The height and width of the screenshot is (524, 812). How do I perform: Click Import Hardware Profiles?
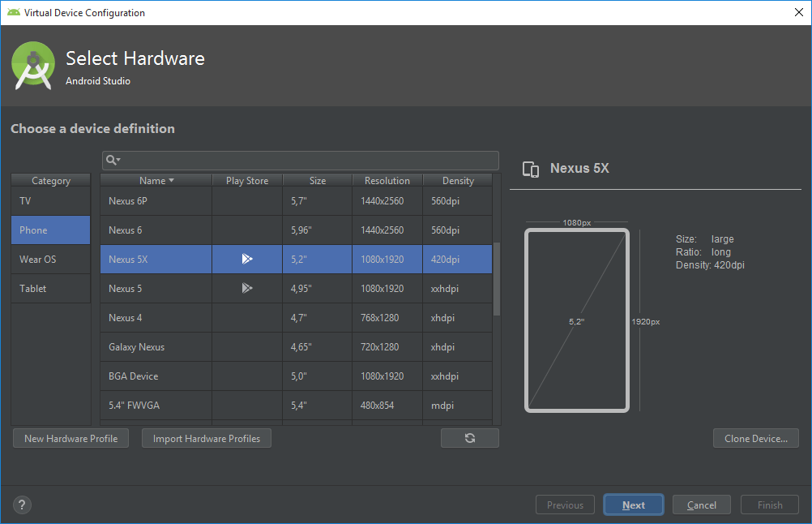click(x=206, y=438)
